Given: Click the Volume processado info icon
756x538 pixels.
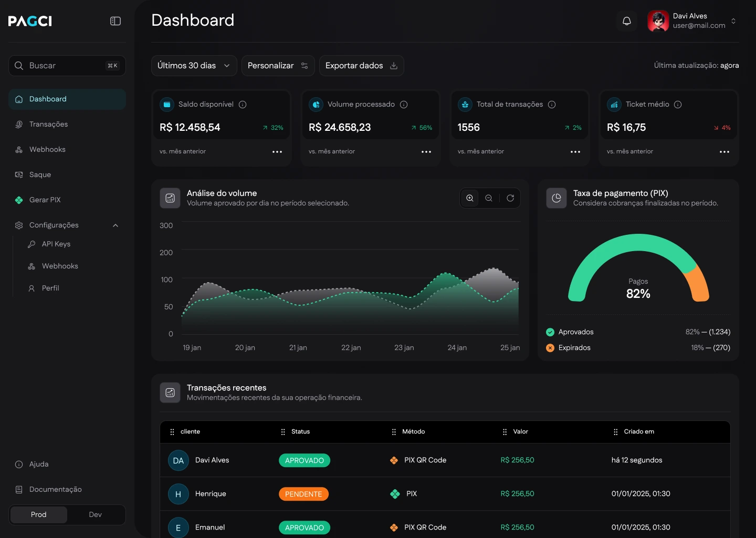Looking at the screenshot, I should [404, 105].
